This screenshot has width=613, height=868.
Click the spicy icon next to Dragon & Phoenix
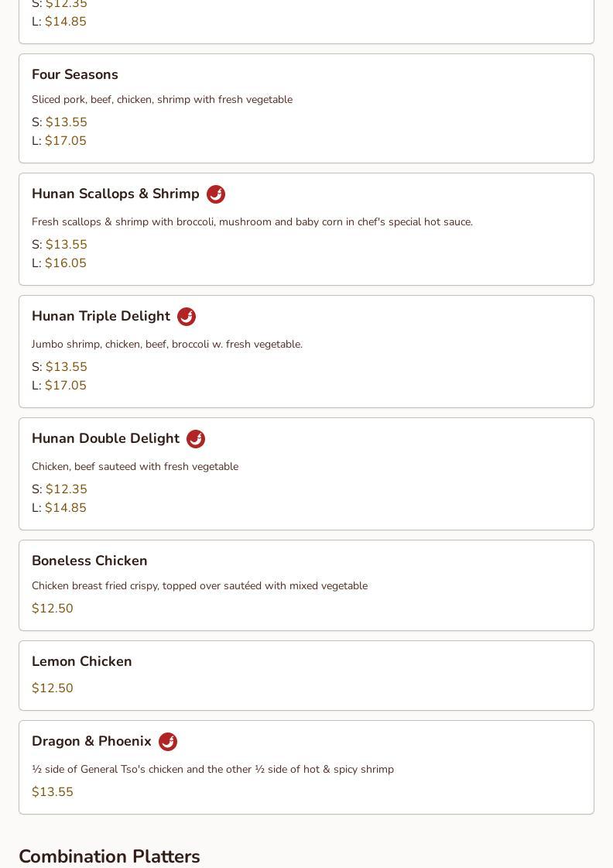(168, 742)
